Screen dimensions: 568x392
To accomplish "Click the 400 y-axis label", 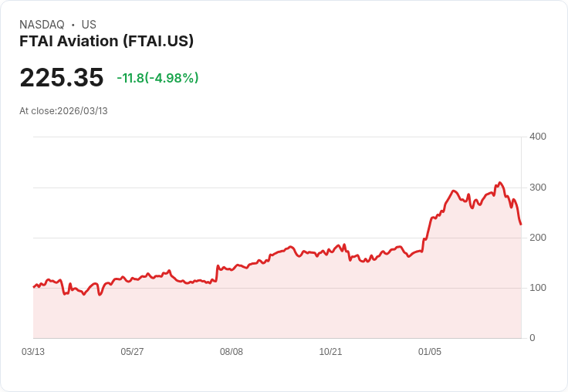I will coord(537,137).
